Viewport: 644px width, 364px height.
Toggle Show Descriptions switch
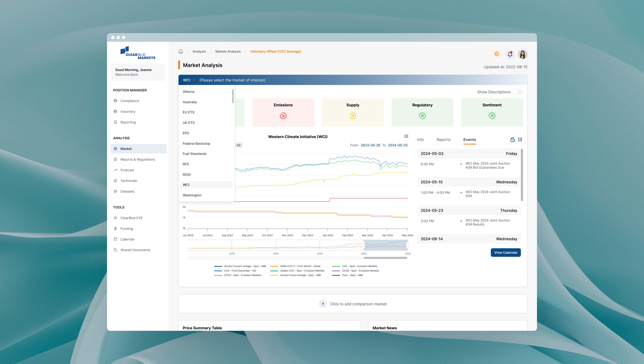pos(517,92)
